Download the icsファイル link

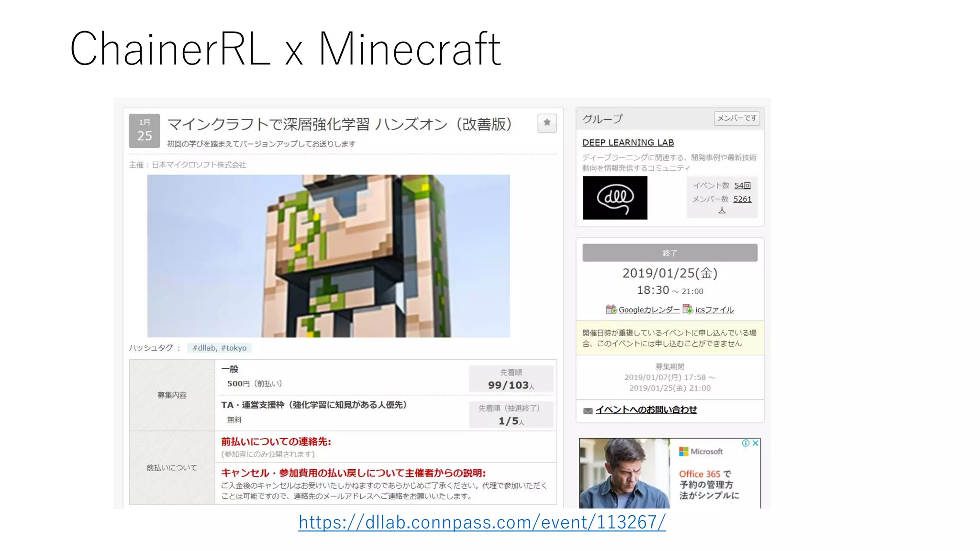coord(714,309)
